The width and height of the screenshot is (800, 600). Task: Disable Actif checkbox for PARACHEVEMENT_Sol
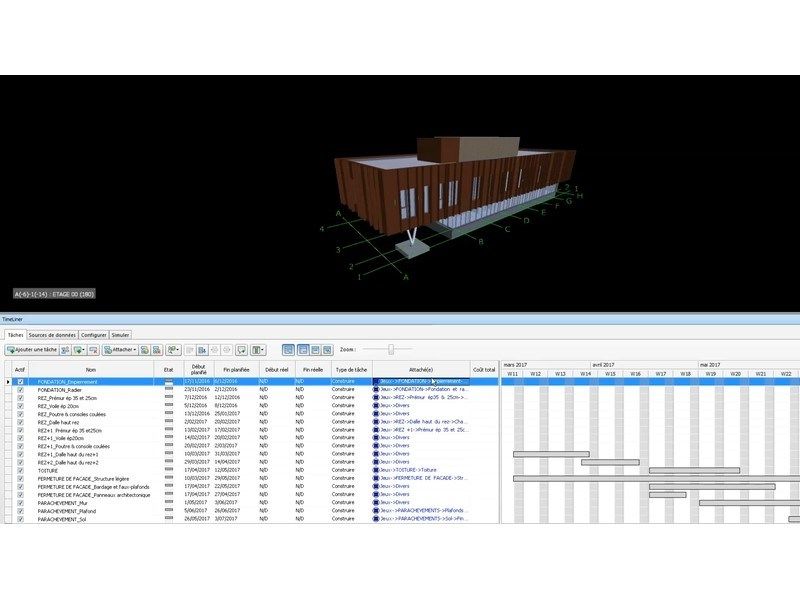(20, 519)
